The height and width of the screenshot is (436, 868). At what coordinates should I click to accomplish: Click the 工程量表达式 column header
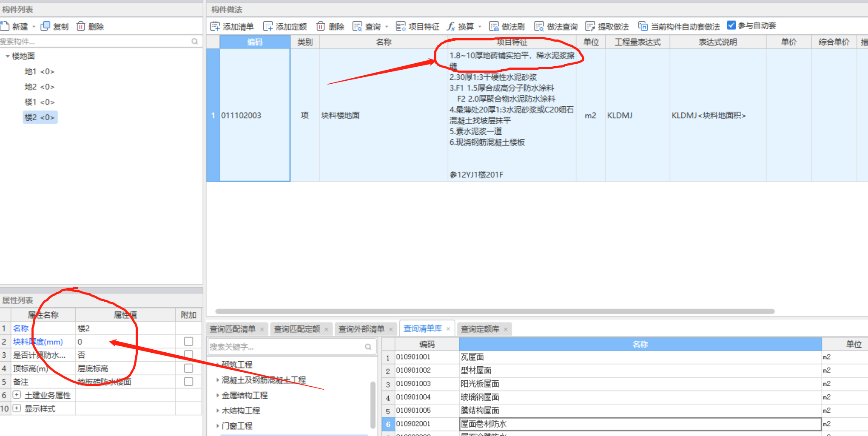(637, 42)
